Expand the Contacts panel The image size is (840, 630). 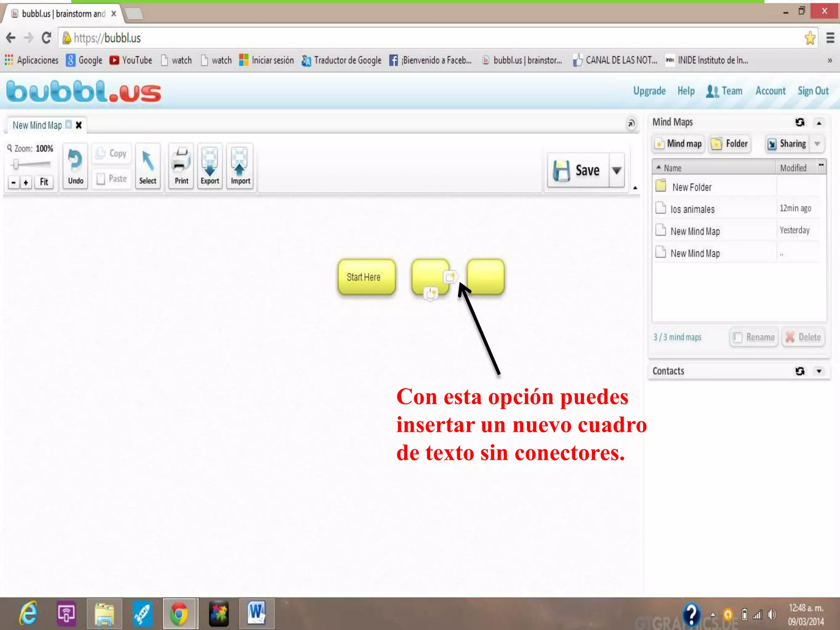pos(819,371)
